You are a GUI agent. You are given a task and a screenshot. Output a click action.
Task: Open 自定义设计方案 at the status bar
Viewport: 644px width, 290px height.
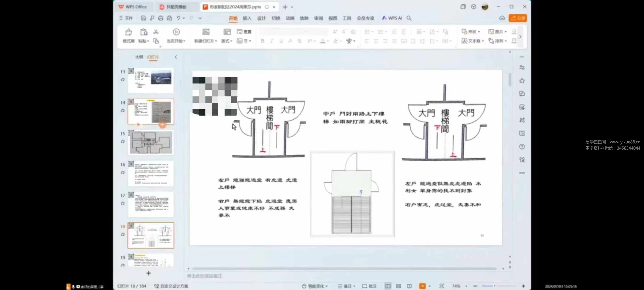coord(174,286)
